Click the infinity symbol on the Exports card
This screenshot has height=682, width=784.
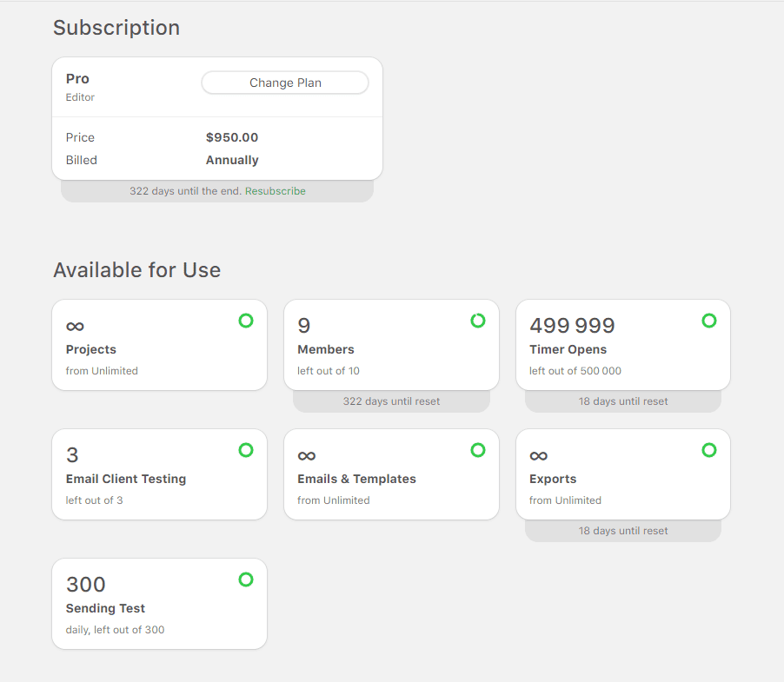(539, 454)
